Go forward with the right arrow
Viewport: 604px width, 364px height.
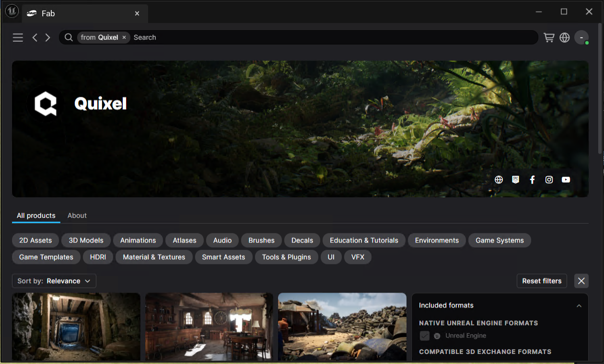[x=47, y=37]
